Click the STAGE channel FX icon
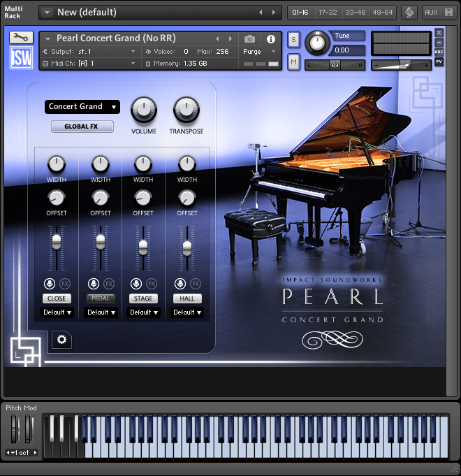Screen dimensions: 461x476 (x=152, y=284)
